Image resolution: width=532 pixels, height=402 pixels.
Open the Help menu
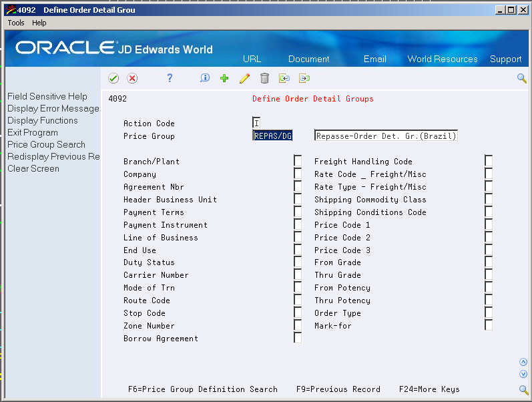coord(39,23)
